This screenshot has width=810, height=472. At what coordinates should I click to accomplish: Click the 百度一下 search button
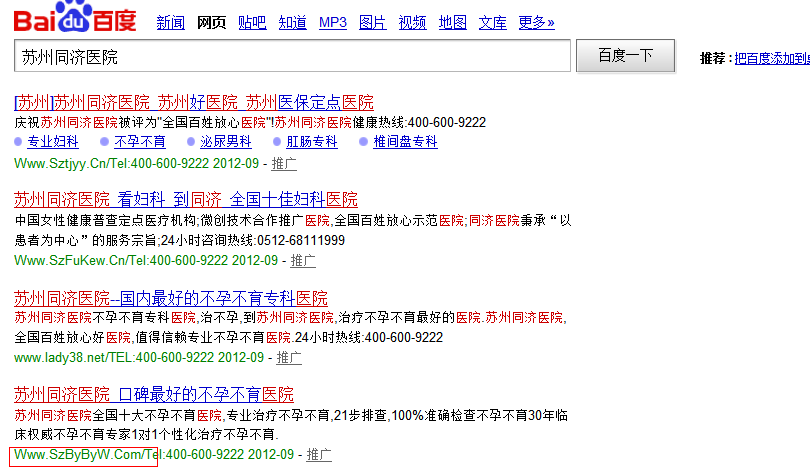tap(626, 55)
